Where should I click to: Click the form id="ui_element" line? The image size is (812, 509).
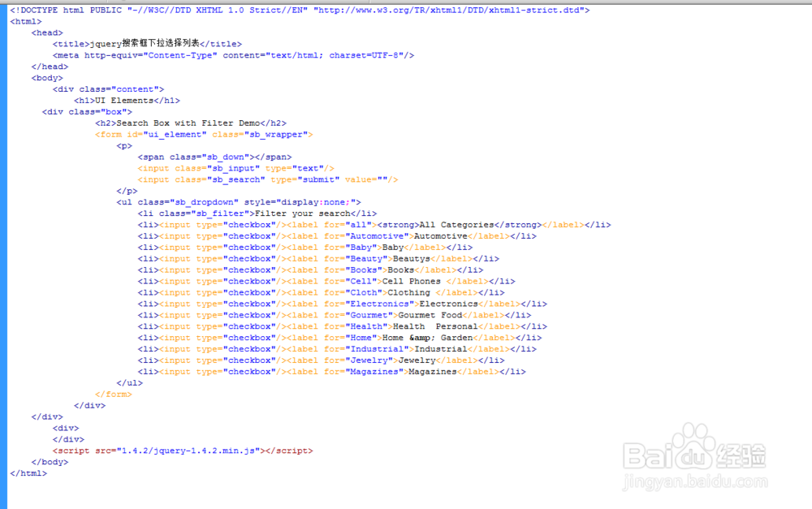pos(204,135)
